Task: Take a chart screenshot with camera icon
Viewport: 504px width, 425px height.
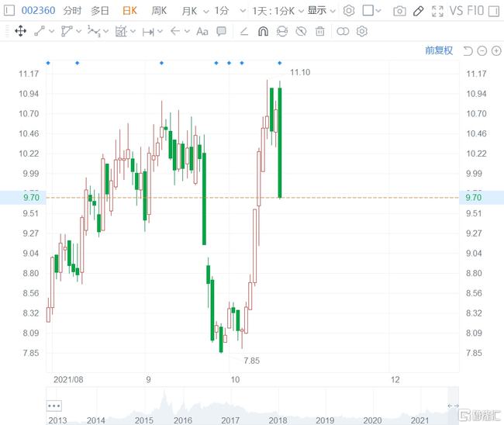Action: [399, 11]
